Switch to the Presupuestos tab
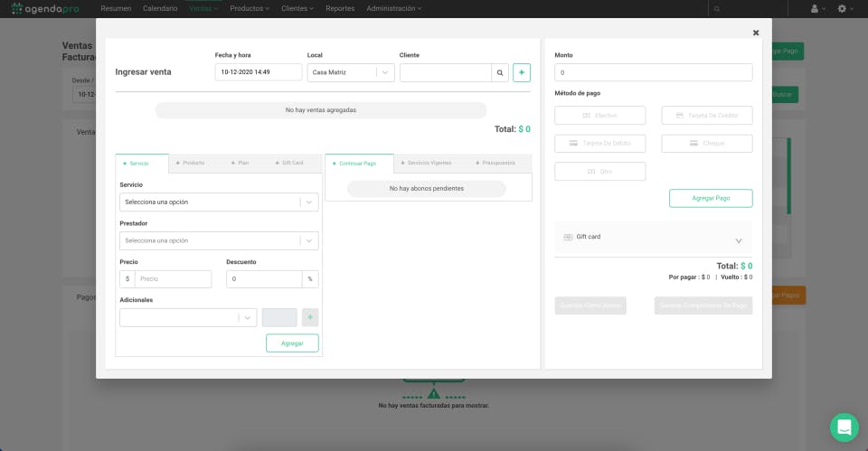This screenshot has height=451, width=868. [x=495, y=163]
